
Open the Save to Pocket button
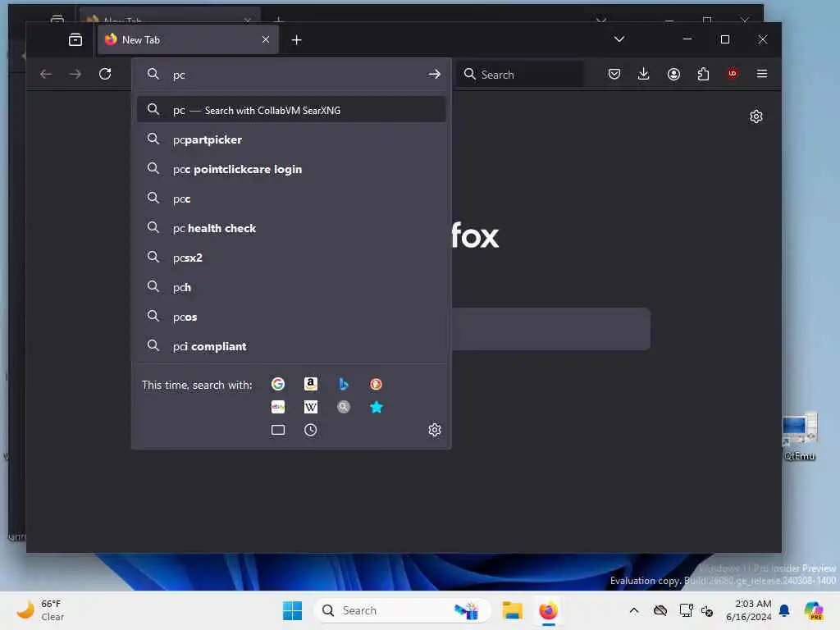point(614,74)
